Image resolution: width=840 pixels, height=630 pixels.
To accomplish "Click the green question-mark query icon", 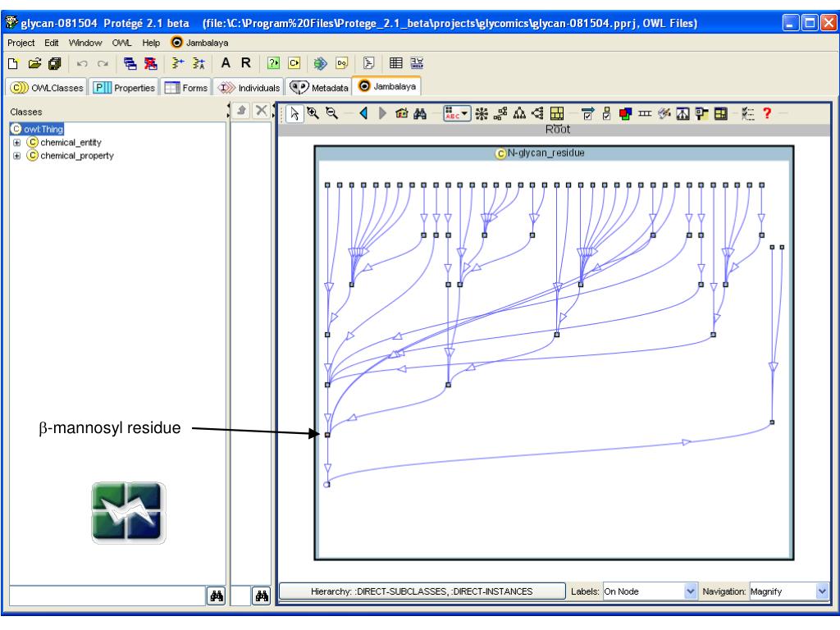I will tap(273, 63).
